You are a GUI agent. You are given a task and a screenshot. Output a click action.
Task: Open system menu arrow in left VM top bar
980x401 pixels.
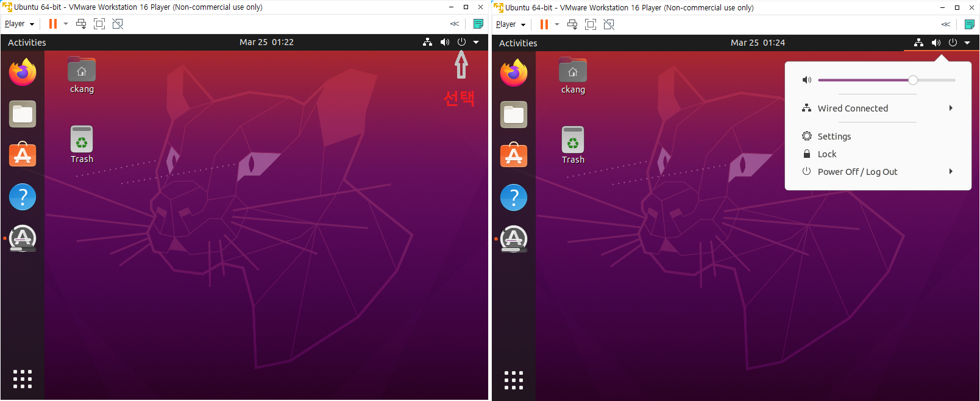476,42
